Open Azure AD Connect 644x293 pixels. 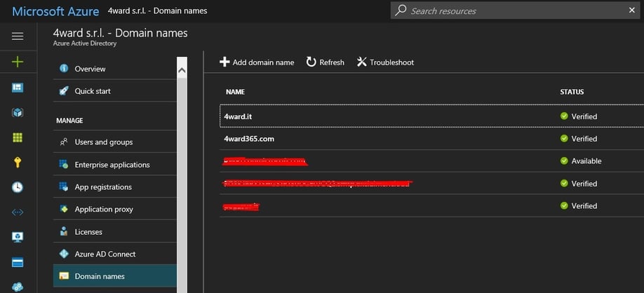(x=115, y=254)
